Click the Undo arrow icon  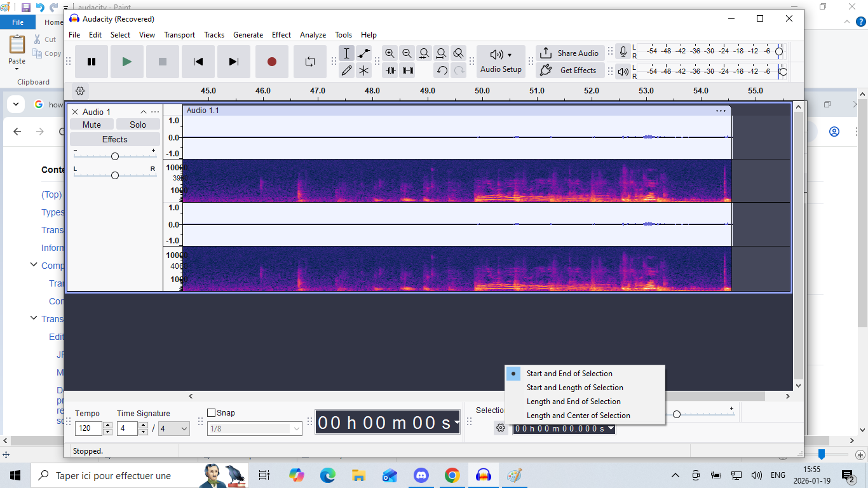[x=442, y=71]
